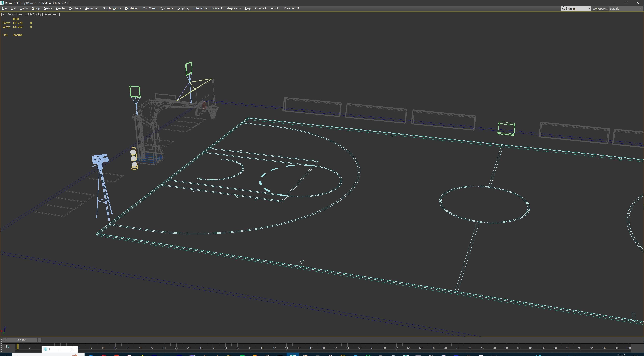Click the 3ds Max application icon in title bar

click(x=2, y=3)
